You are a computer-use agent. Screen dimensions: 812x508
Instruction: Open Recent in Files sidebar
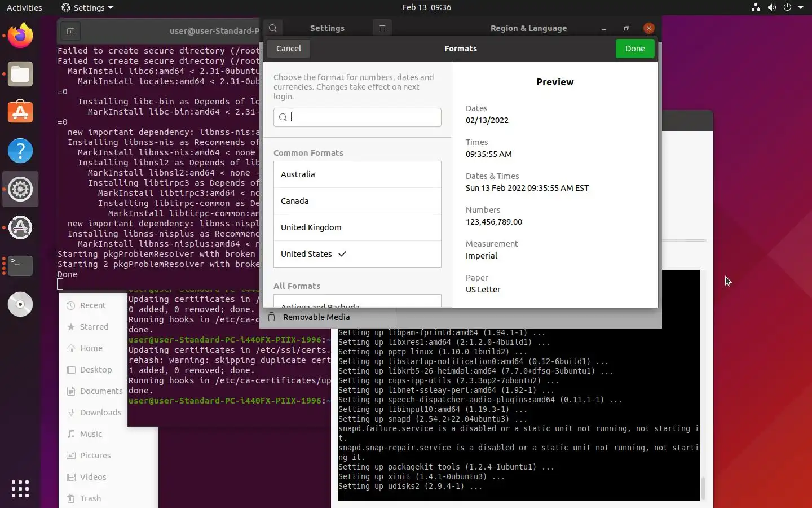[92, 305]
